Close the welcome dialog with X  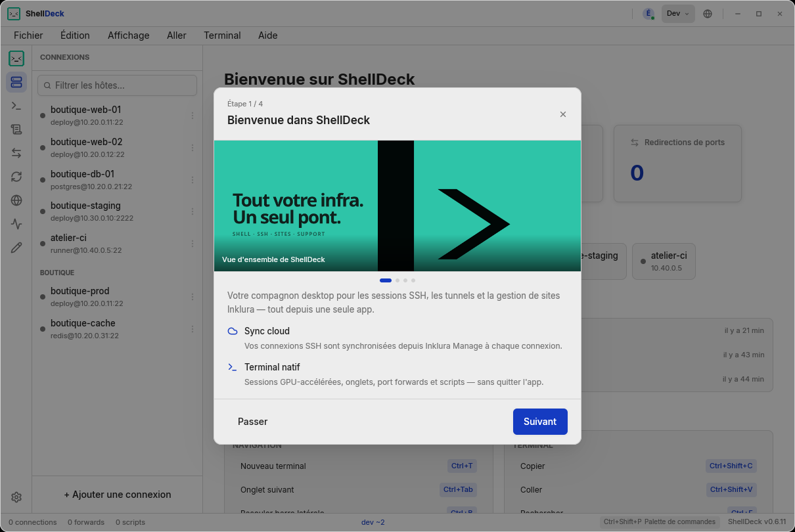pyautogui.click(x=563, y=114)
